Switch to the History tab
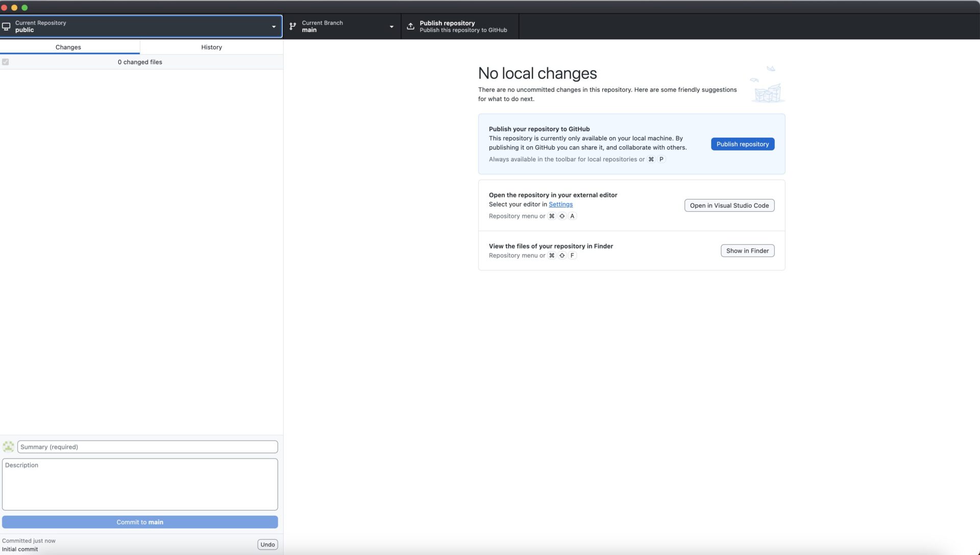980x555 pixels. tap(211, 47)
